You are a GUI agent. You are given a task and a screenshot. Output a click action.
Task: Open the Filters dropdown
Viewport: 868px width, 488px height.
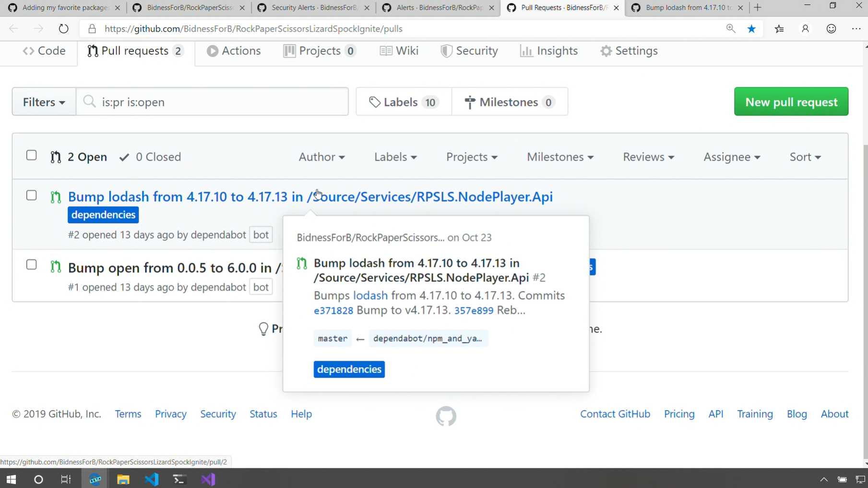[x=44, y=102]
